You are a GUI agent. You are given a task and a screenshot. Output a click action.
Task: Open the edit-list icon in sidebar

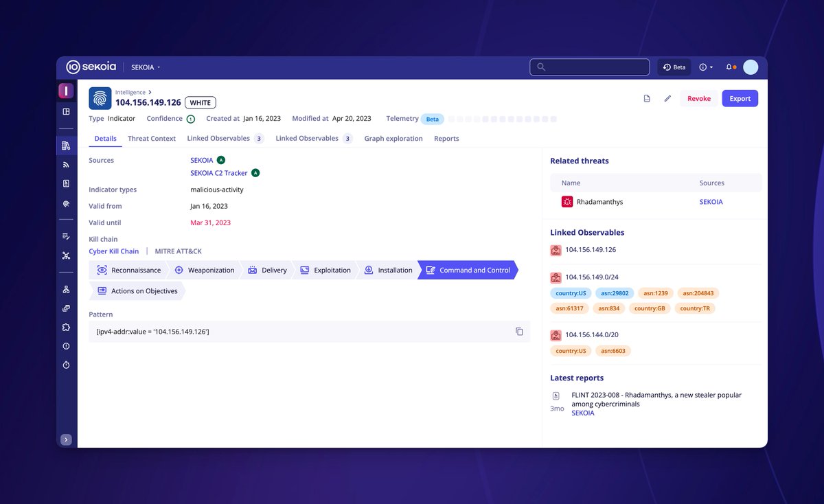click(66, 236)
